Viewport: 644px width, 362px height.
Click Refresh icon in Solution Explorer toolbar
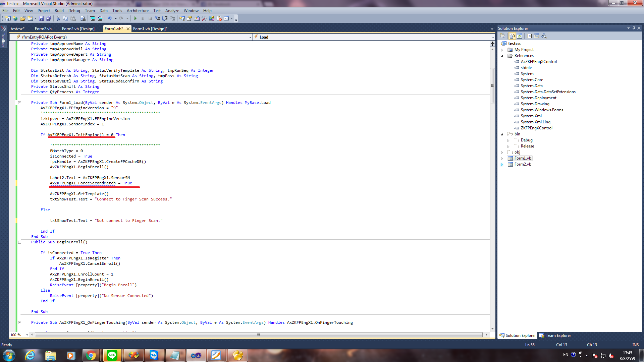520,36
